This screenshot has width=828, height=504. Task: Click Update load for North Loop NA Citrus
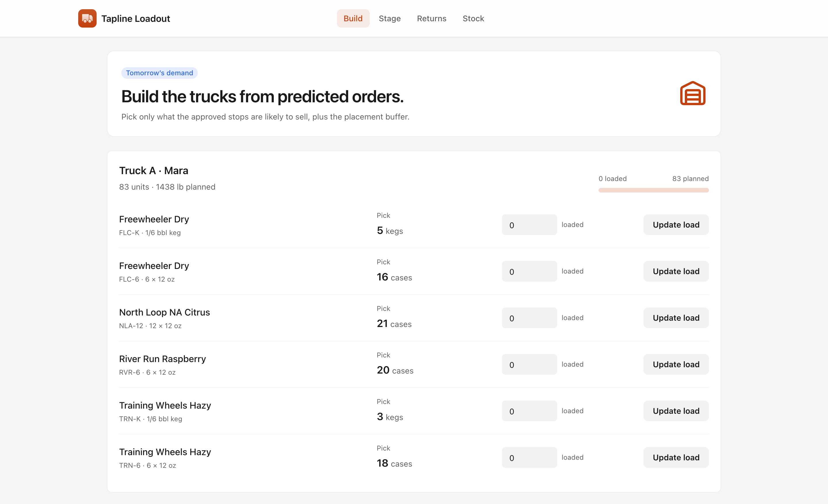click(x=676, y=318)
